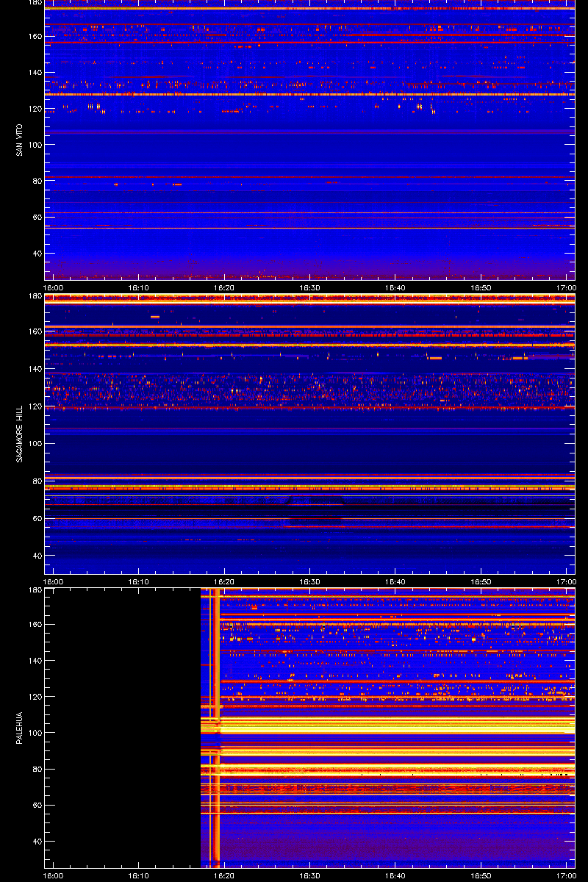Image resolution: width=588 pixels, height=882 pixels.
Task: Click 16:50 time label under Palehua plot
Action: point(481,876)
